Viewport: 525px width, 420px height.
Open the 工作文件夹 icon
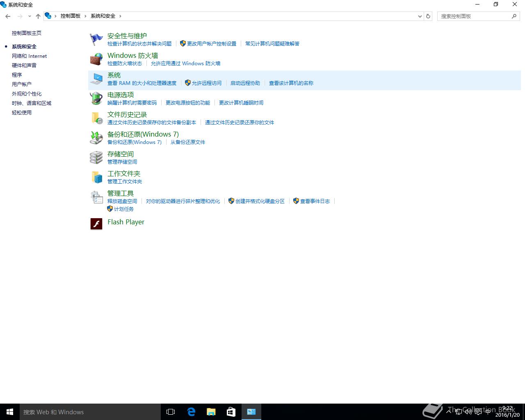pos(96,177)
